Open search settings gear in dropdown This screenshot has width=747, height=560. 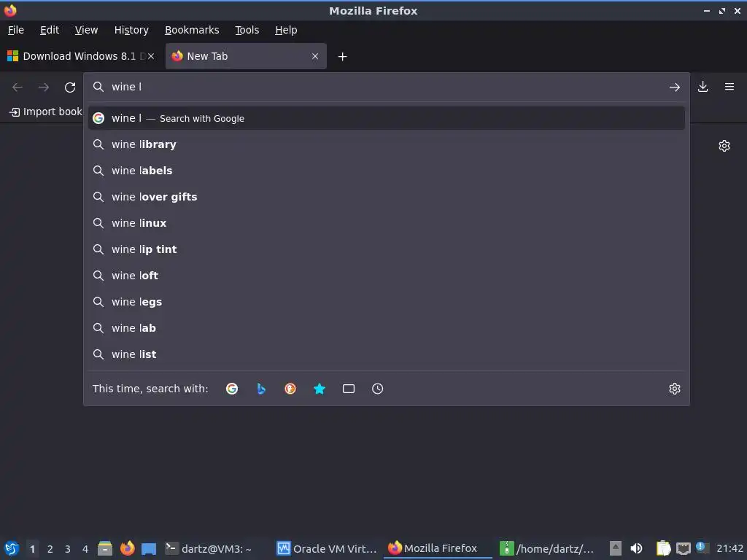[674, 389]
